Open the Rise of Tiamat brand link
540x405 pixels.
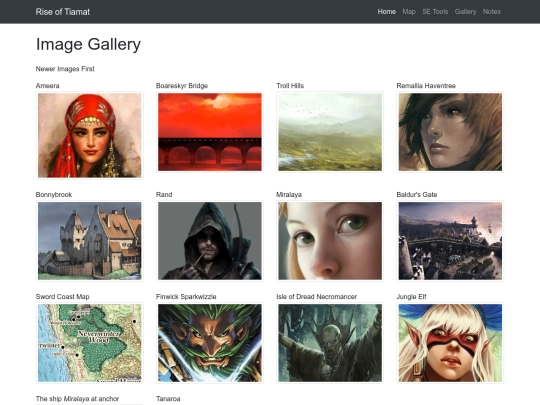click(x=63, y=12)
